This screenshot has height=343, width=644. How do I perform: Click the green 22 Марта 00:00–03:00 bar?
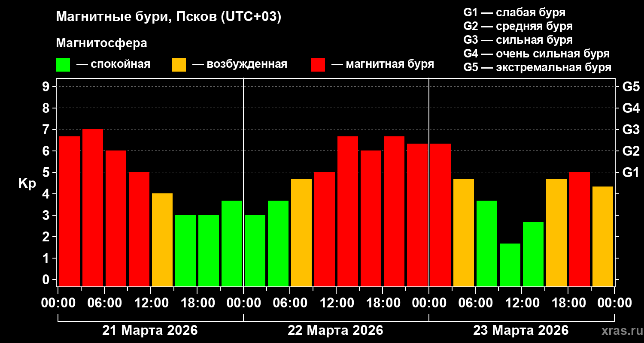click(x=255, y=251)
